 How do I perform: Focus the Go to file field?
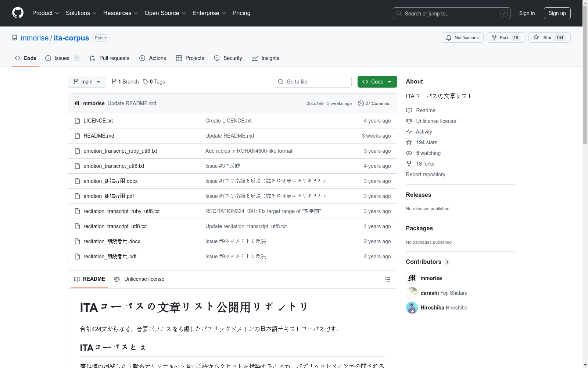click(x=312, y=82)
